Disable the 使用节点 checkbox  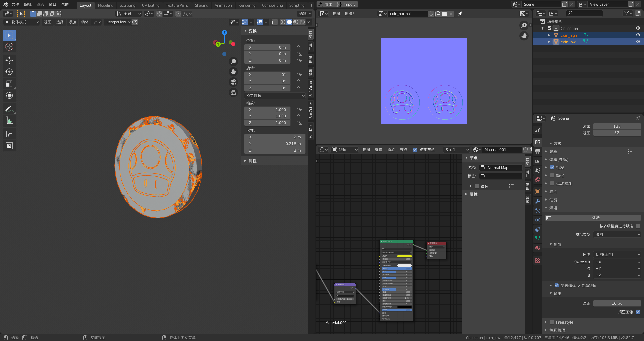(x=415, y=150)
